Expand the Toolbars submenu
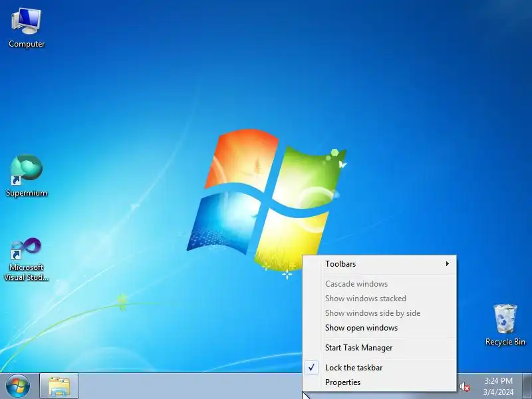Screen dimensions: 532x399 (x=380, y=264)
